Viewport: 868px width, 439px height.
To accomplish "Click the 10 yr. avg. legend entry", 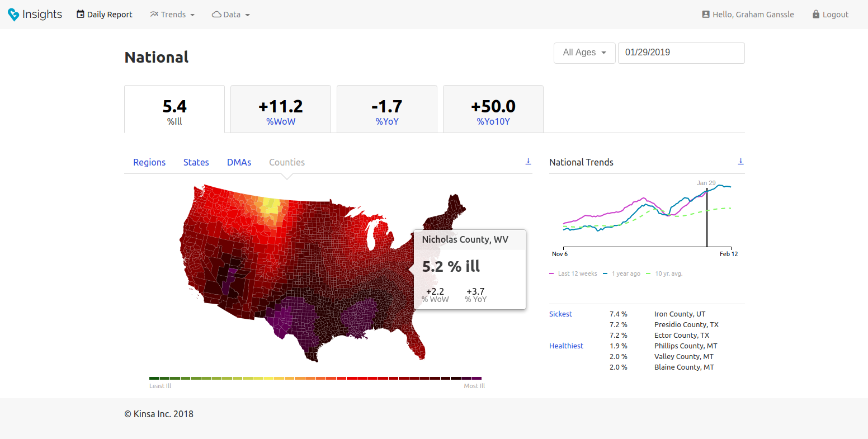I will coord(664,273).
